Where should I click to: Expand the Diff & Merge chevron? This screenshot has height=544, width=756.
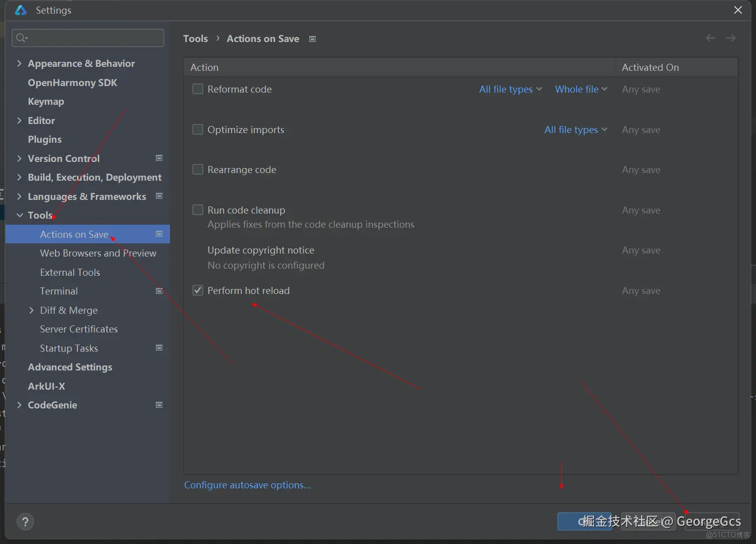pos(31,310)
